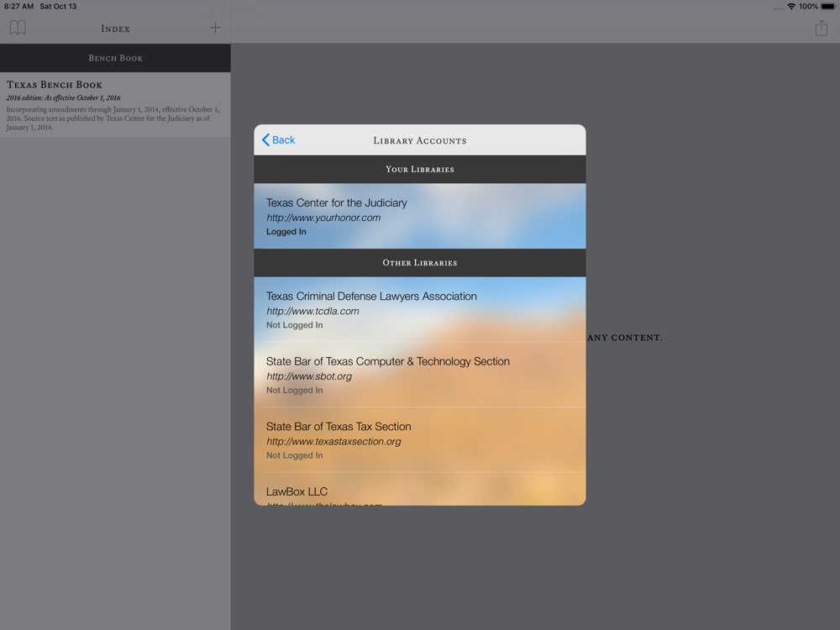This screenshot has height=630, width=840.
Task: Open the Texas Bench Book entry
Action: click(x=115, y=105)
